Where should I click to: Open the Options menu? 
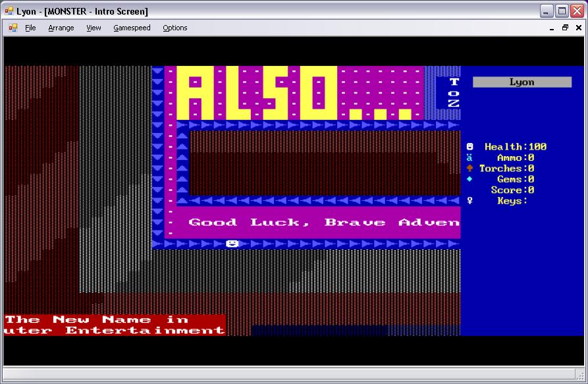(x=174, y=28)
